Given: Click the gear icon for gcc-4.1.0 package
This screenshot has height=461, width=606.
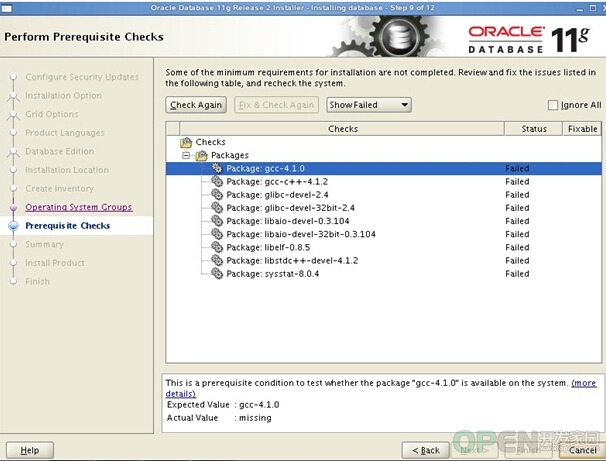Looking at the screenshot, I should [x=217, y=168].
